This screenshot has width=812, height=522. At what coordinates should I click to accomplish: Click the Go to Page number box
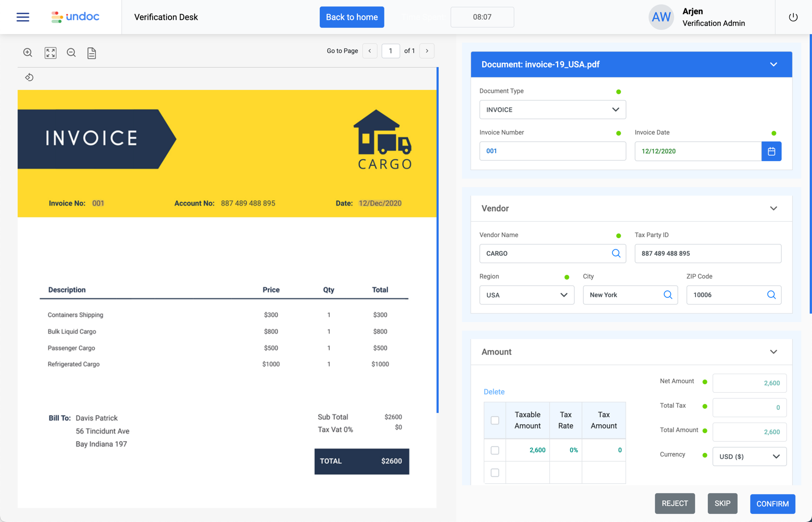[390, 51]
